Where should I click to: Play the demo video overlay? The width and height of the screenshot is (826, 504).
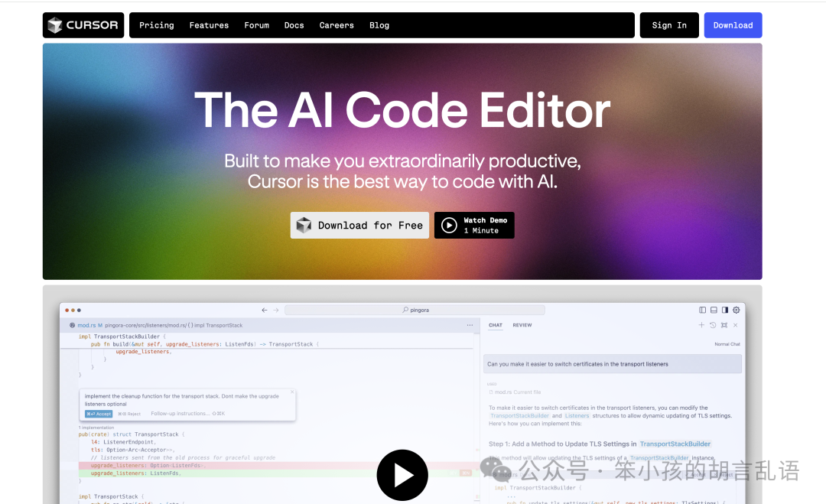[x=402, y=475]
